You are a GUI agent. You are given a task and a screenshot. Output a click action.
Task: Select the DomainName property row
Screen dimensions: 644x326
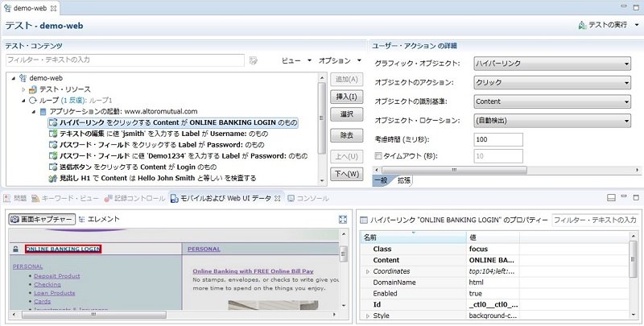point(494,283)
